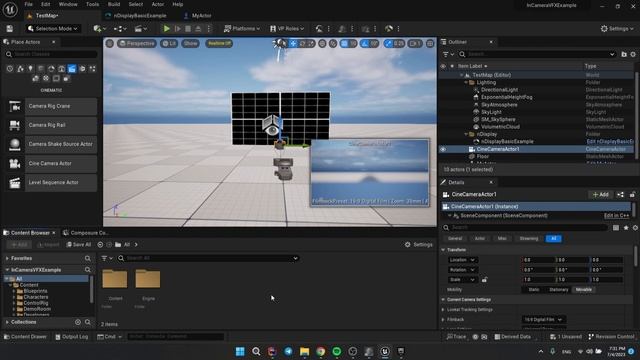The width and height of the screenshot is (640, 360).
Task: Click the Details property matrix grid icon
Action: [x=616, y=227]
